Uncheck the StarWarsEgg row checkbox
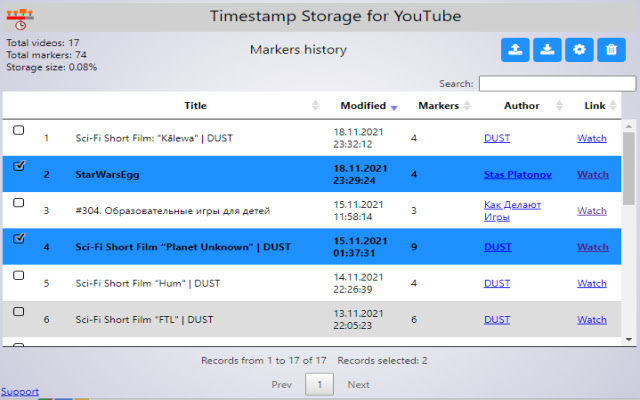 pos(18,166)
